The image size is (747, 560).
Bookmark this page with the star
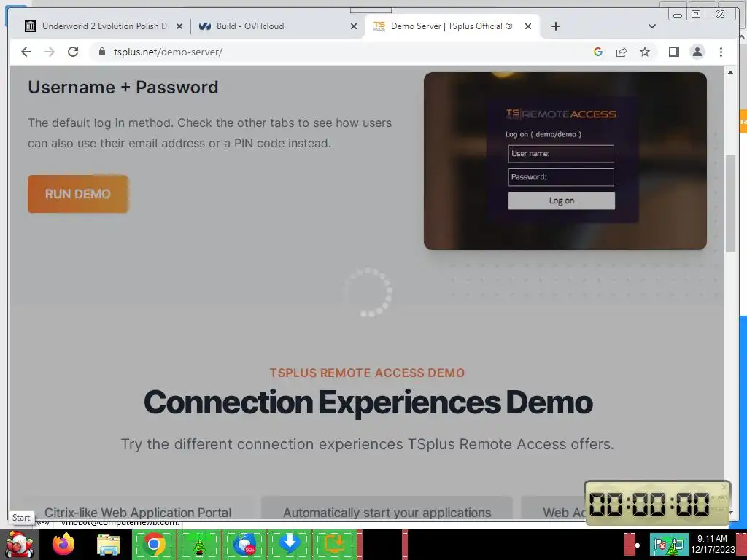click(x=645, y=52)
